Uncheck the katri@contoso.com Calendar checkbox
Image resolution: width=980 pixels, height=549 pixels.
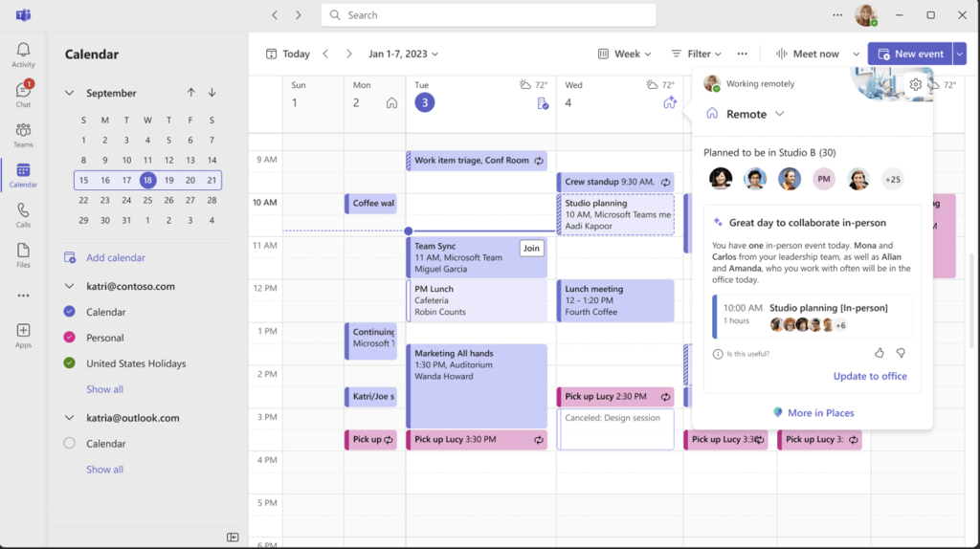click(69, 312)
